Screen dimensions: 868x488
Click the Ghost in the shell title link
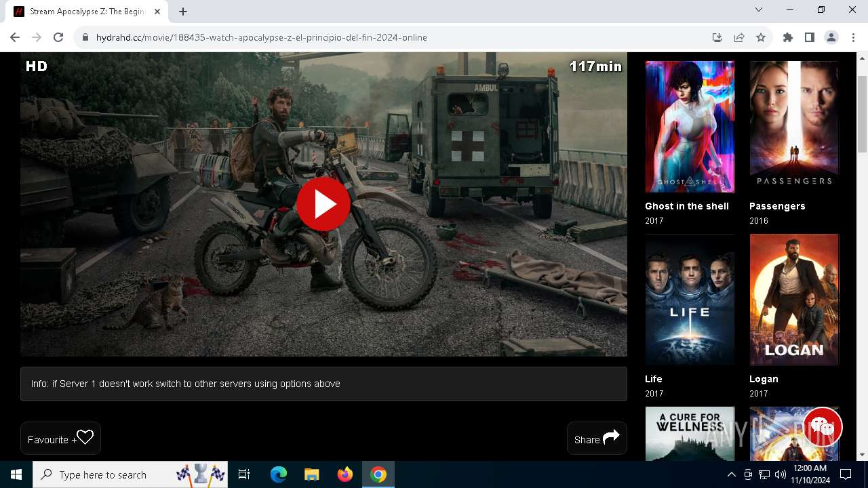[x=687, y=206]
